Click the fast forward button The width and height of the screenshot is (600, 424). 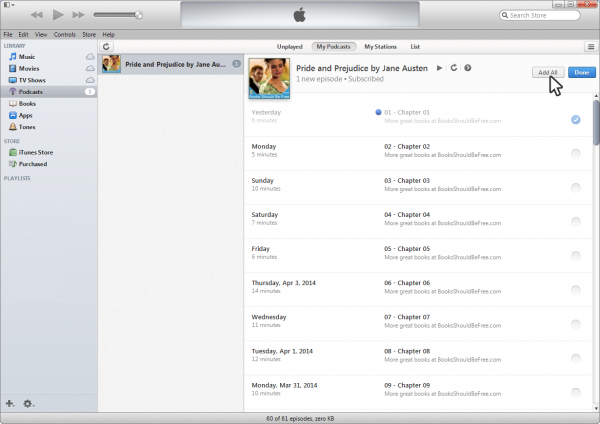[78, 15]
